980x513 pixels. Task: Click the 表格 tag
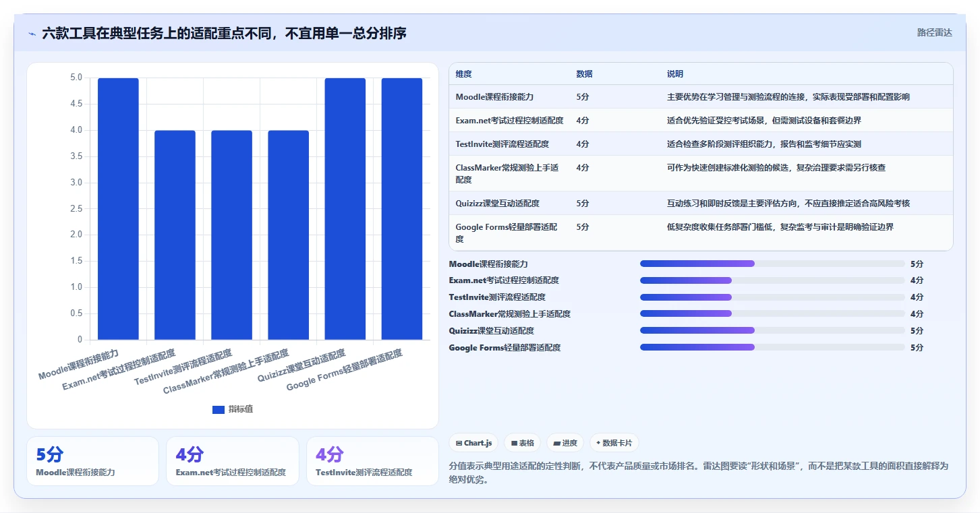[523, 443]
